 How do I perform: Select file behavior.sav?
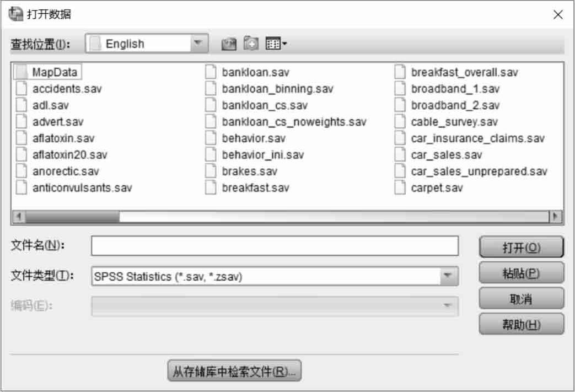(246, 138)
